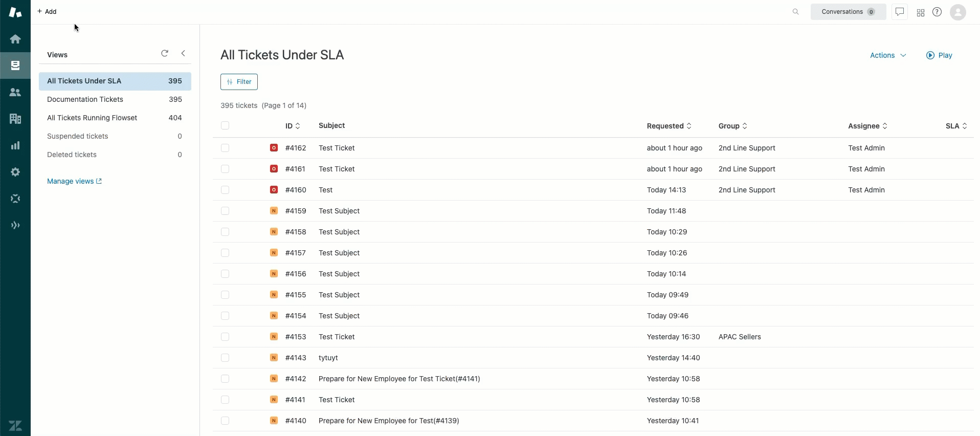Open Customers icon in sidebar
The image size is (980, 436).
15,92
